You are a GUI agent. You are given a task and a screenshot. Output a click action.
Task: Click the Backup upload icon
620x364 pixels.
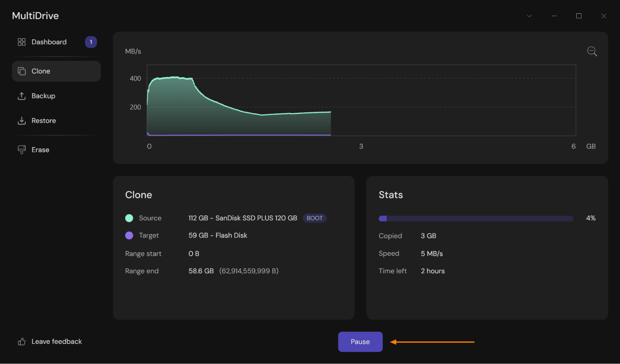(x=21, y=96)
